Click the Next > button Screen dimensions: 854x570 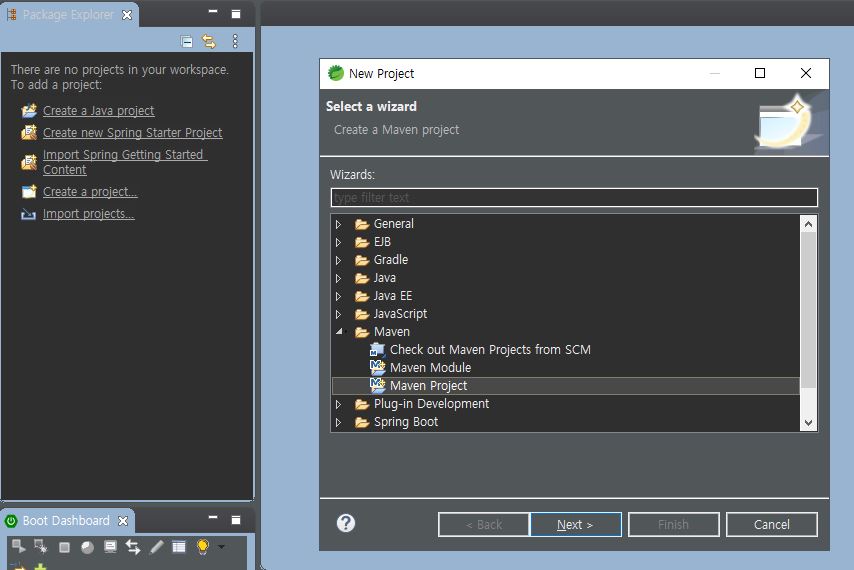(575, 524)
